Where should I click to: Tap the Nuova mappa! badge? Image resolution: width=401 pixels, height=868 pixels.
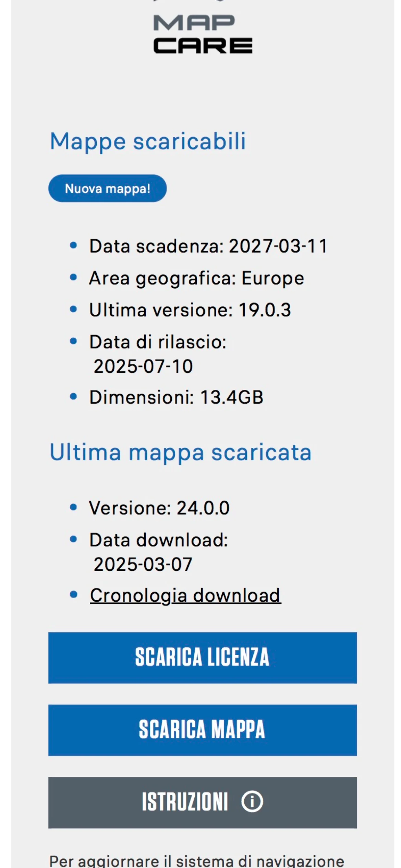[108, 188]
